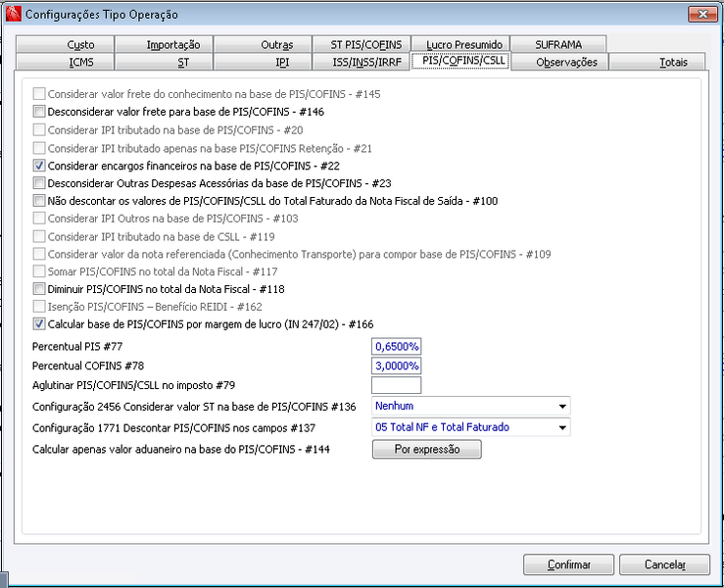Toggle IPI tributado Retenção #21 checkbox
Screen dimensions: 724x588
point(39,148)
